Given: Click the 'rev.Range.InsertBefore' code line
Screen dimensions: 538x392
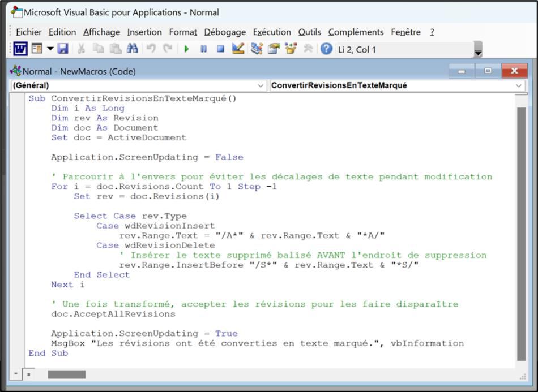Looking at the screenshot, I should [x=269, y=265].
